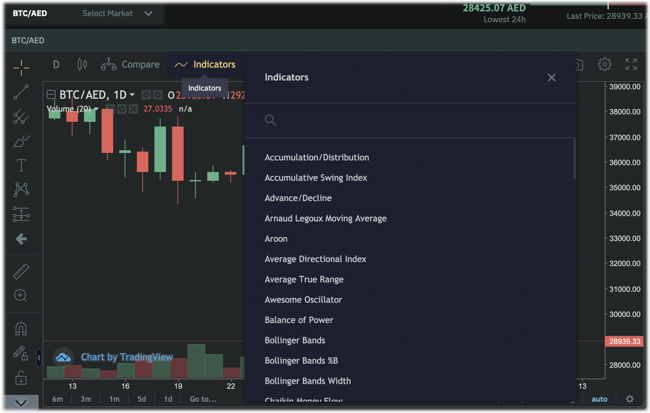Focus the indicator search field
This screenshot has width=650, height=413.
click(410, 120)
